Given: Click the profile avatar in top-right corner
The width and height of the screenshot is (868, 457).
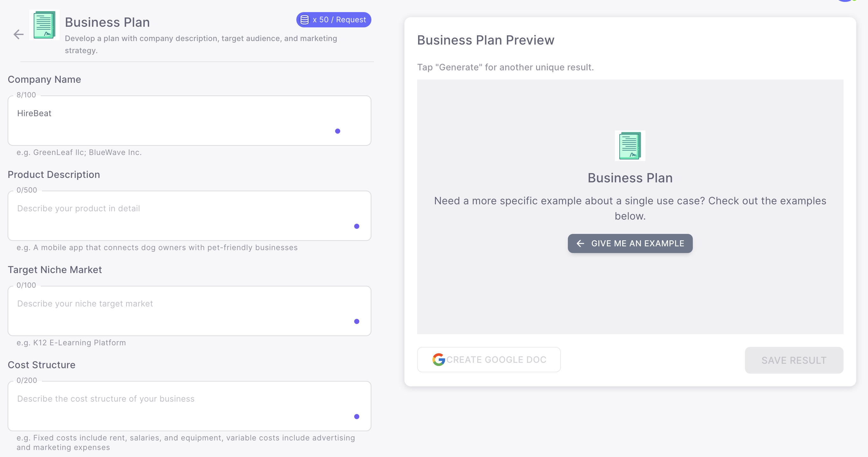Looking at the screenshot, I should pos(846,1).
